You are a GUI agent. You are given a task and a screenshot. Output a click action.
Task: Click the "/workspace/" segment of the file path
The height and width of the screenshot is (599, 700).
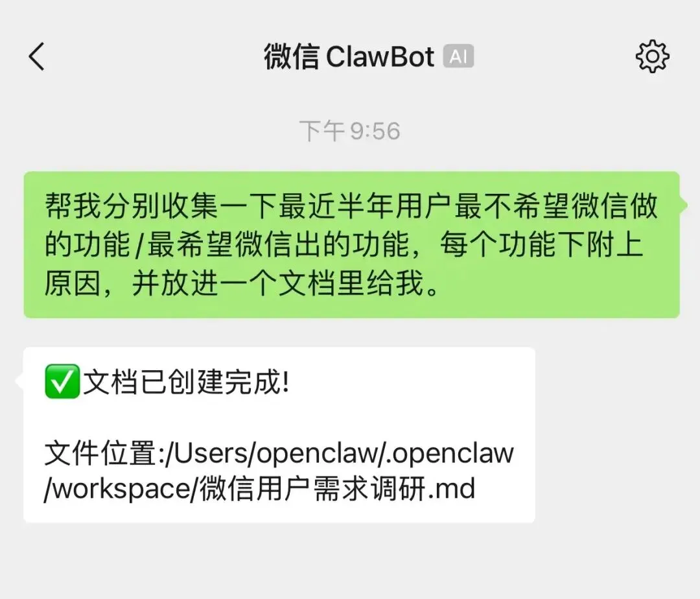coord(121,489)
